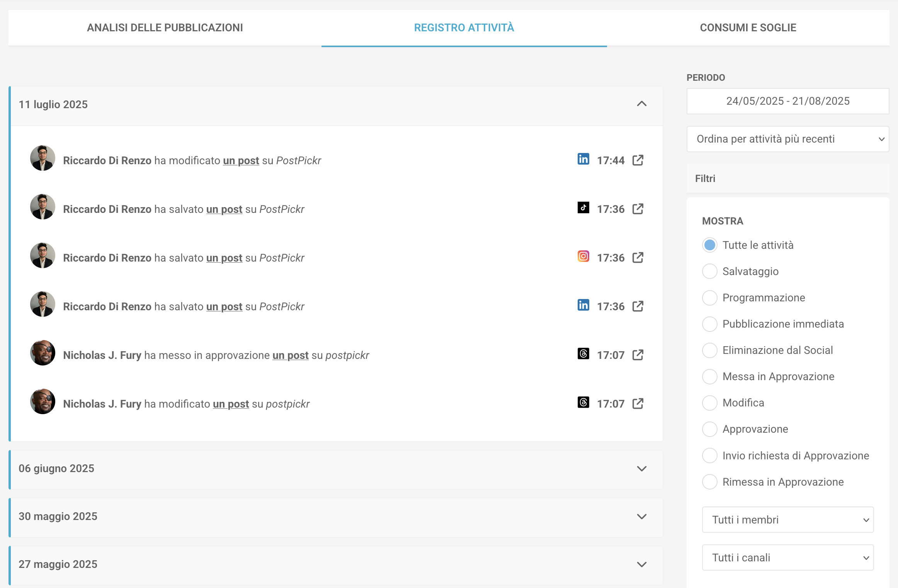This screenshot has width=898, height=588.
Task: Click the Threads icon for approval entry
Action: [x=583, y=354]
